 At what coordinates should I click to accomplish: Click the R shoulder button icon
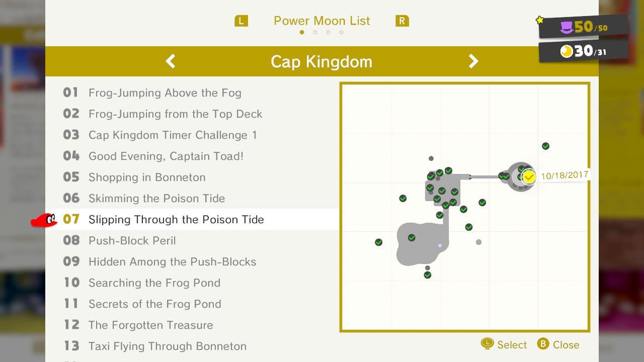click(402, 21)
